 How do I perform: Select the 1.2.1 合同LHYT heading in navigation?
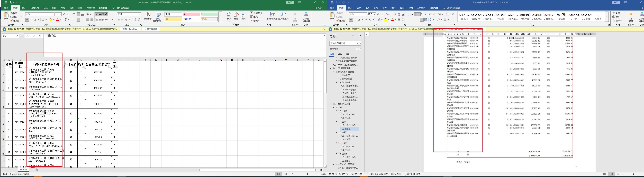(x=349, y=125)
